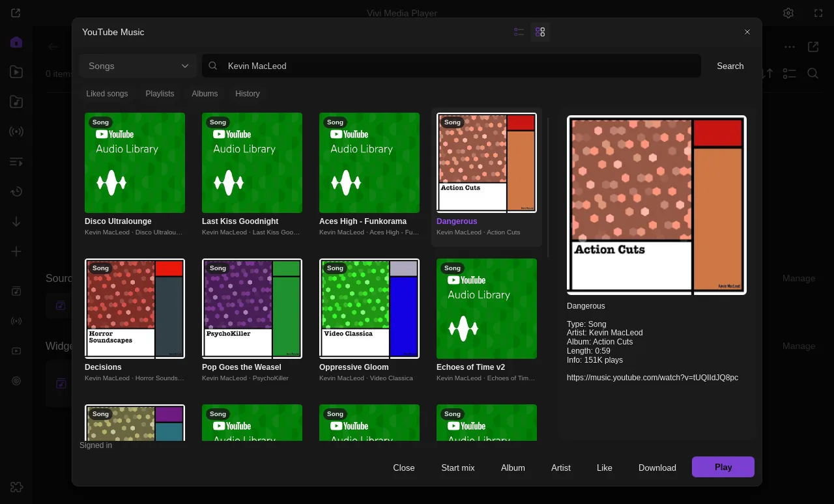The height and width of the screenshot is (504, 834).
Task: Click the plus add sidebar icon
Action: point(16,251)
